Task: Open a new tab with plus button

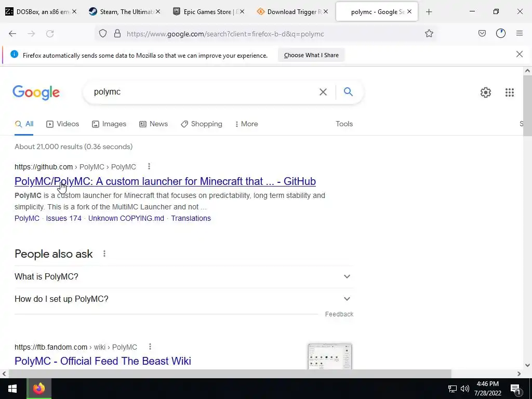Action: (x=429, y=12)
